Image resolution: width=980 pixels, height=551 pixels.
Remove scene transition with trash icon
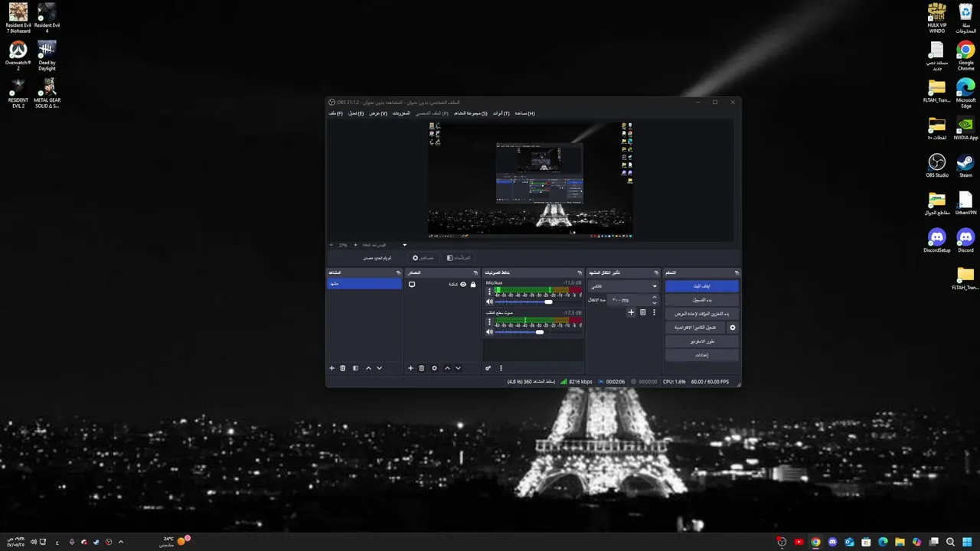642,312
